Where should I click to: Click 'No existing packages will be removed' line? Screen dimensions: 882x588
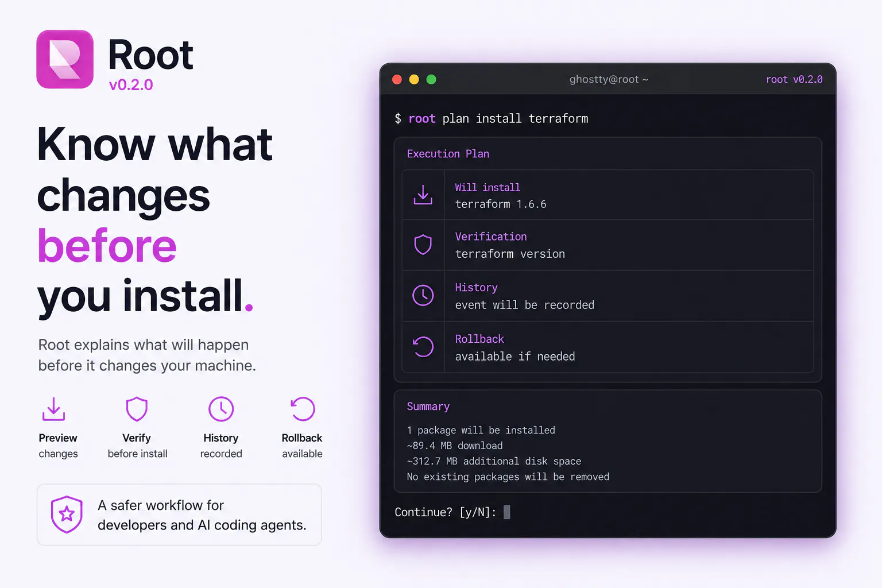pyautogui.click(x=508, y=477)
